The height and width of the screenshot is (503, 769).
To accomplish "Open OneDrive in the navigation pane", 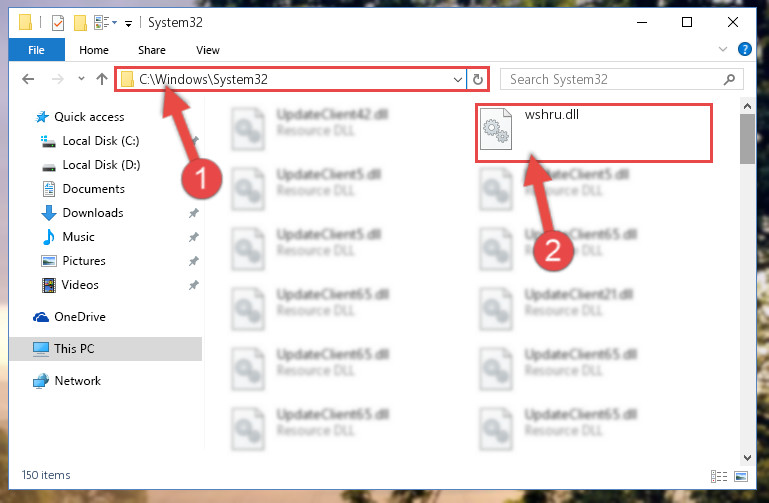I will [x=79, y=317].
